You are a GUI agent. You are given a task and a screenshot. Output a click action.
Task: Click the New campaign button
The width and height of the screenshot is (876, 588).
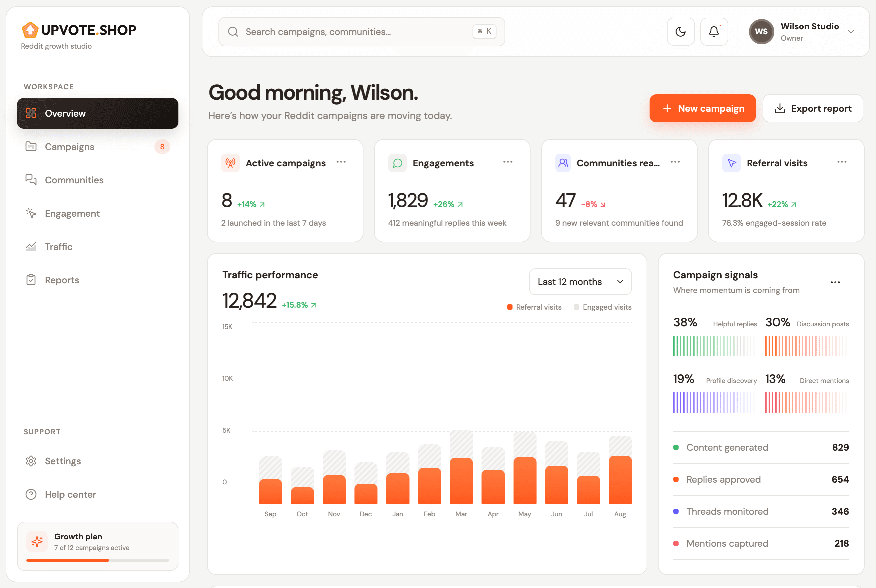[702, 108]
